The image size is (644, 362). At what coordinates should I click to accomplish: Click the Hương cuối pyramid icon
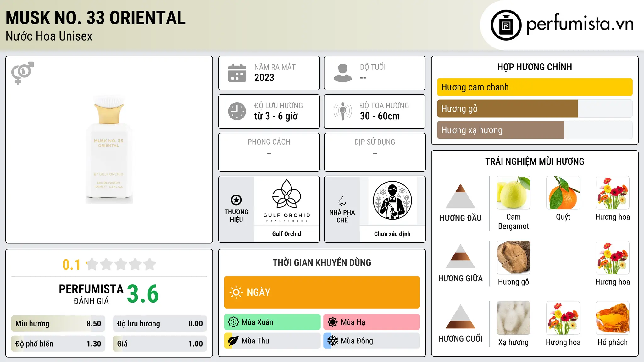click(460, 316)
